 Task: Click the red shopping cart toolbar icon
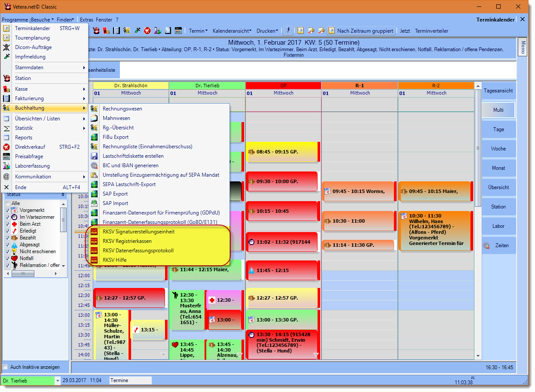[x=147, y=31]
